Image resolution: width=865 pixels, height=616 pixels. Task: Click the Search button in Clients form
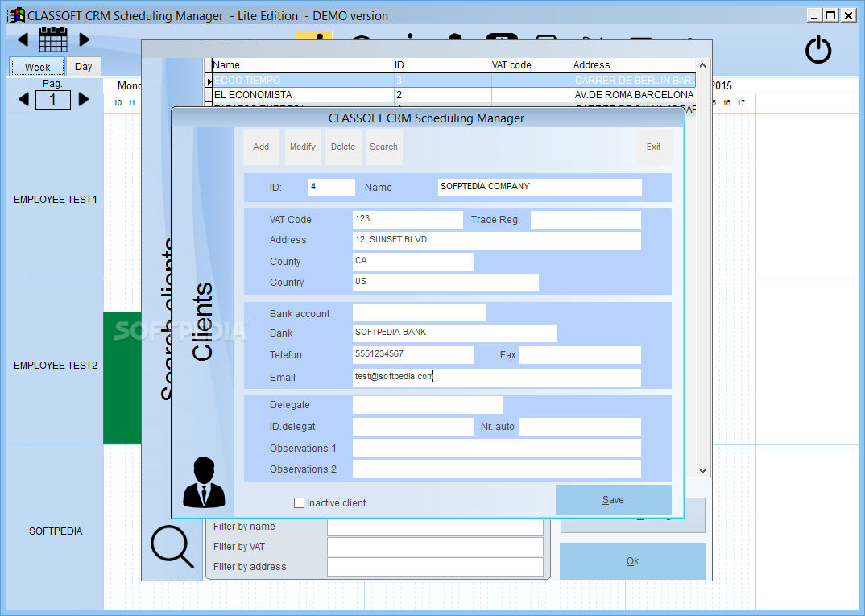384,147
